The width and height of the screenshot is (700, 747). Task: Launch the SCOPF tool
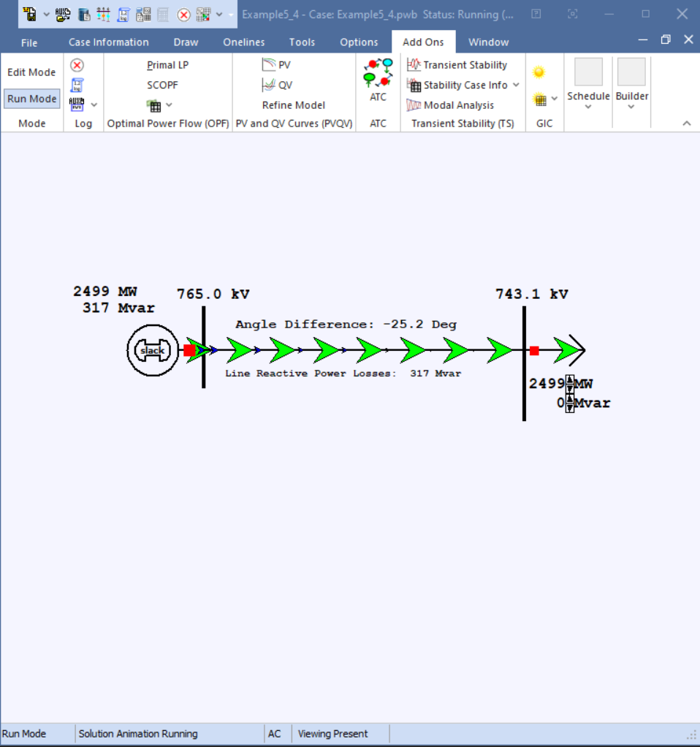(162, 85)
